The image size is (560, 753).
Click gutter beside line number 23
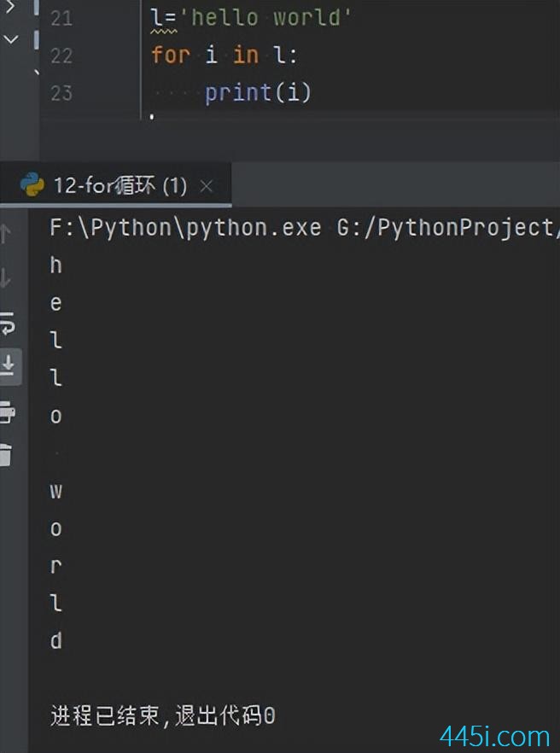tap(61, 93)
